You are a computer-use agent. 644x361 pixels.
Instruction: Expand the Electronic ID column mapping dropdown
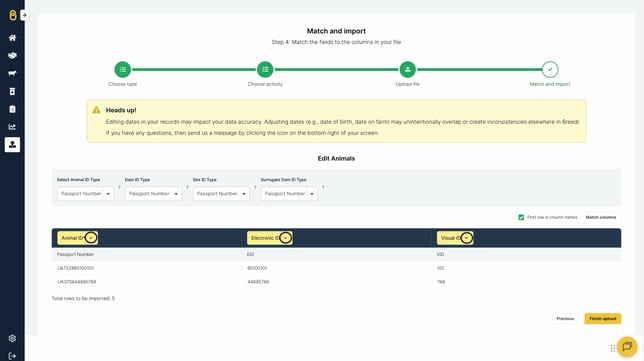point(285,238)
